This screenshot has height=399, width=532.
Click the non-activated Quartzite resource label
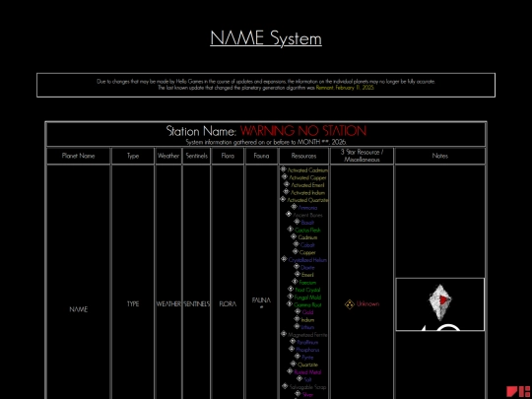click(307, 365)
